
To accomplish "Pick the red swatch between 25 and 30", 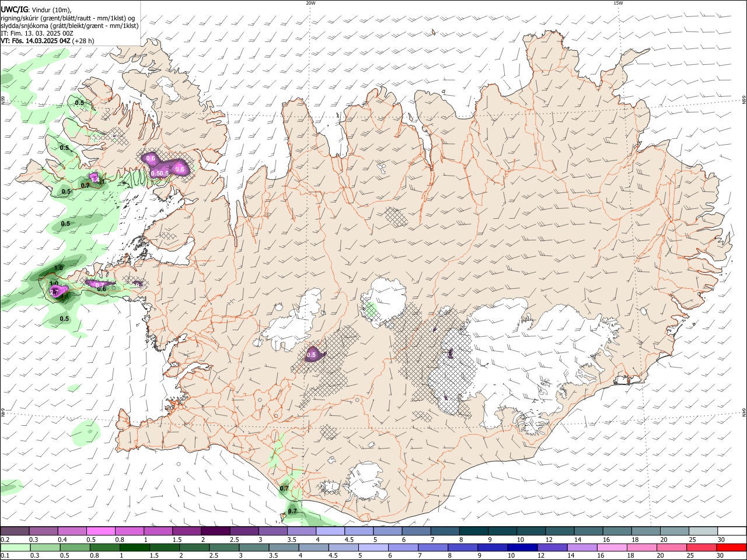I will [x=700, y=547].
